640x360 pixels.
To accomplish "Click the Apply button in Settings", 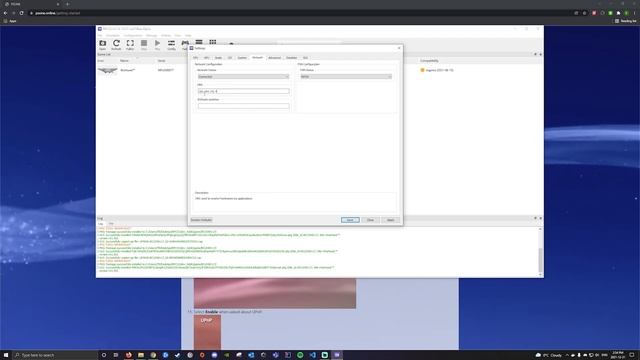I will (x=390, y=220).
